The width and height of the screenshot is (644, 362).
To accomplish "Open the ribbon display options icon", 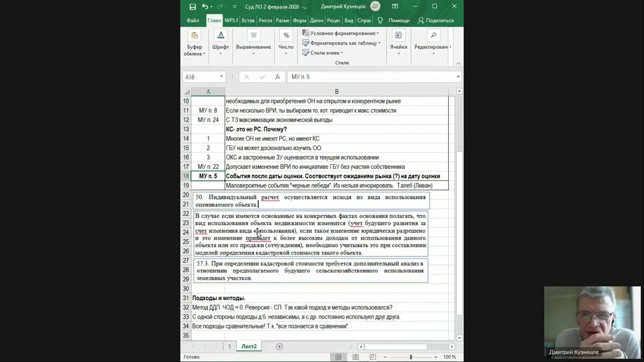I will coord(395,7).
